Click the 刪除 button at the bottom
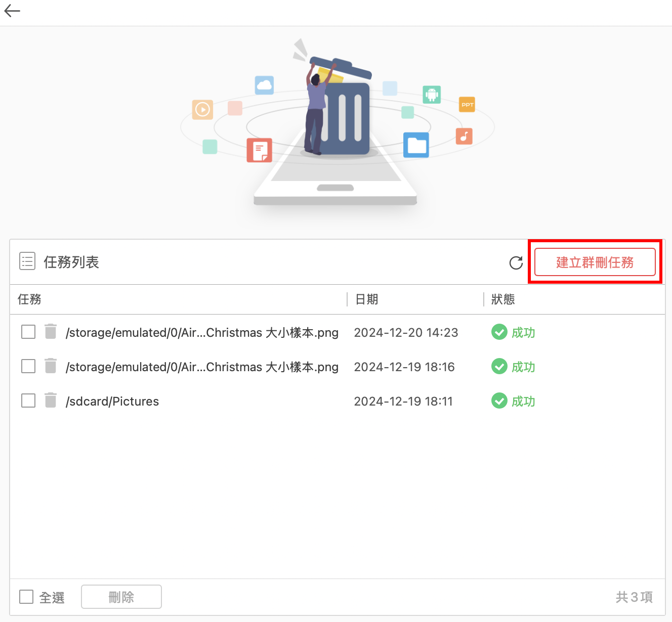The height and width of the screenshot is (622, 672). point(121,597)
